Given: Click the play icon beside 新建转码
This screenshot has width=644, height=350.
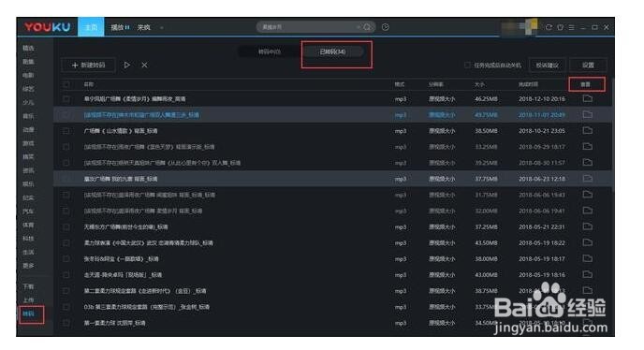Looking at the screenshot, I should coord(127,65).
